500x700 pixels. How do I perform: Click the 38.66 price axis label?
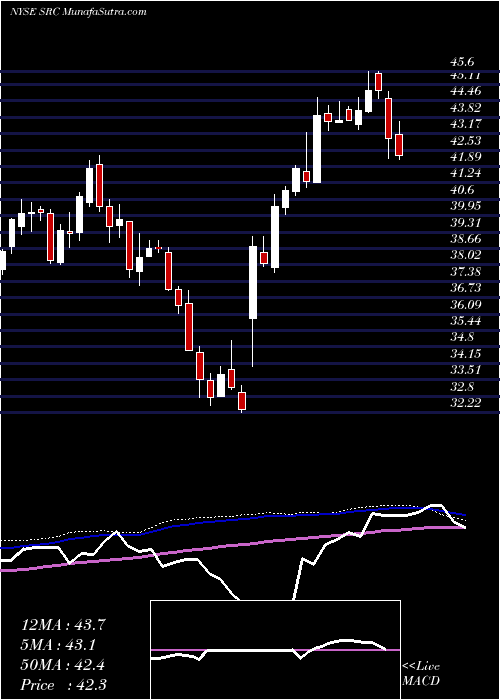point(466,239)
